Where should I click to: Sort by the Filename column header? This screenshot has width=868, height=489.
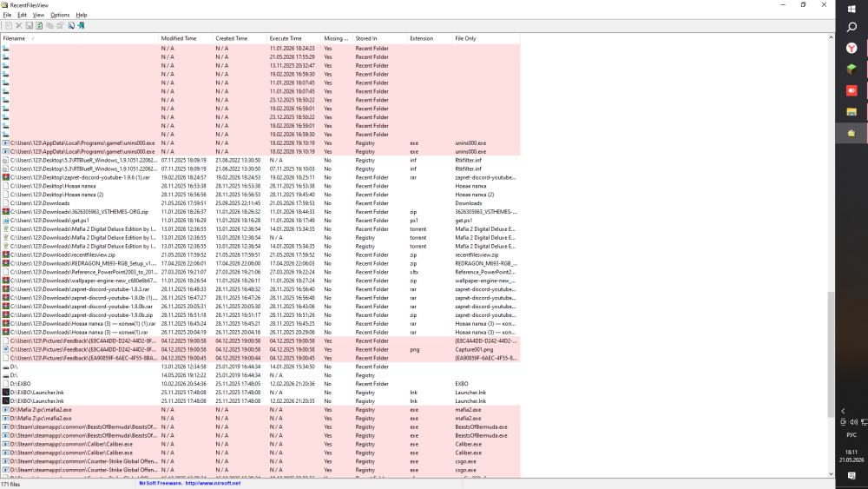pyautogui.click(x=79, y=39)
